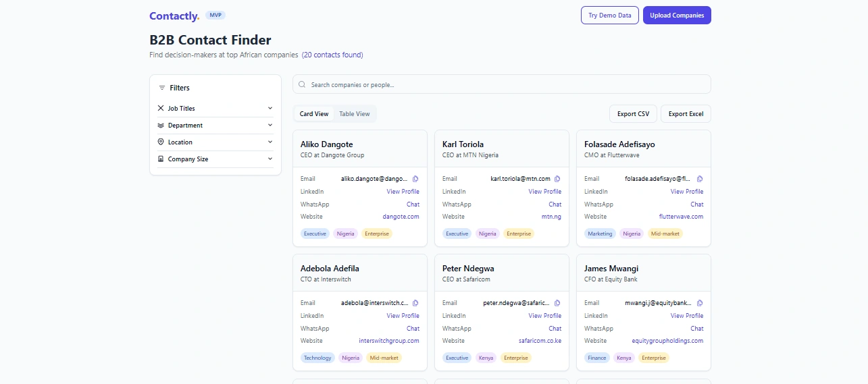
Task: Expand the Company Size filter
Action: pos(215,159)
